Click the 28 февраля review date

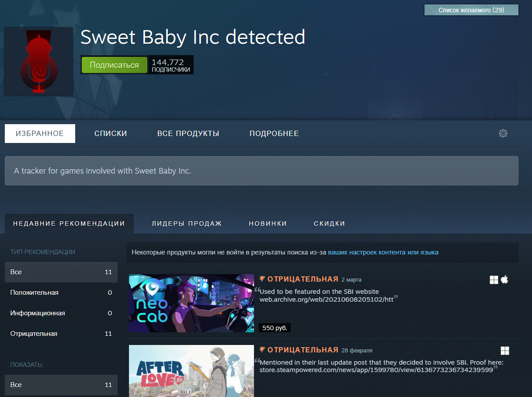click(x=357, y=351)
